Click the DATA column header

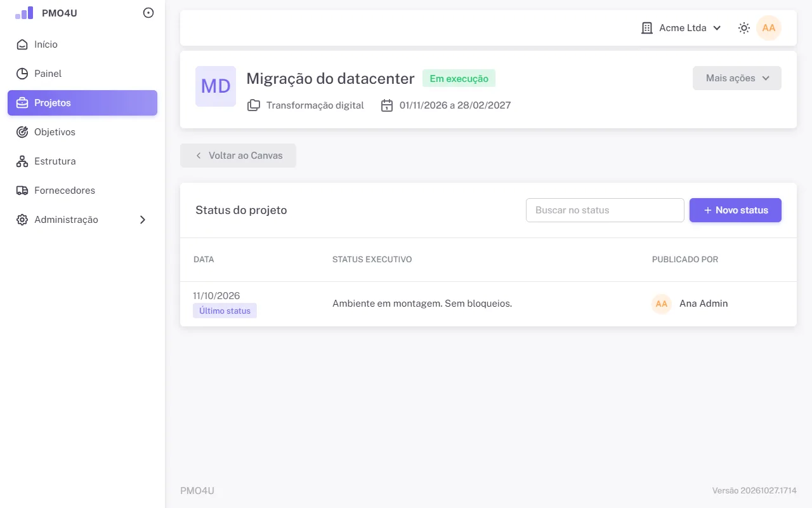point(204,260)
